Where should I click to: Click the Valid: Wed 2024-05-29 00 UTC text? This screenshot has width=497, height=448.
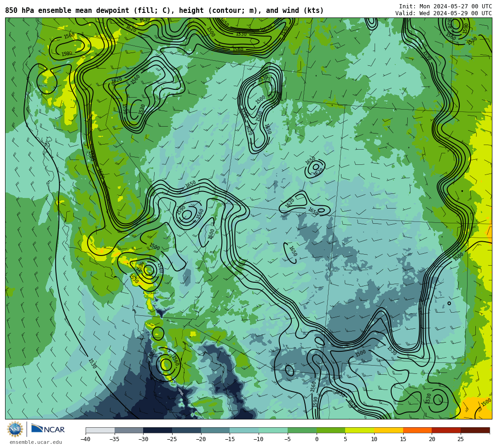[444, 13]
